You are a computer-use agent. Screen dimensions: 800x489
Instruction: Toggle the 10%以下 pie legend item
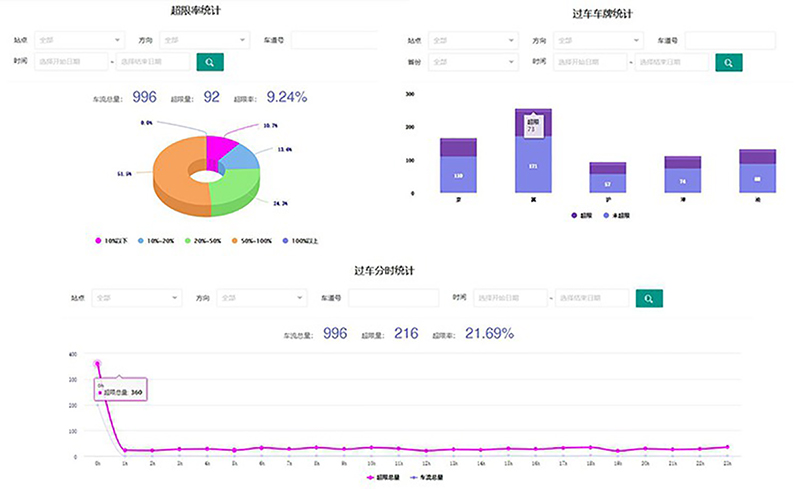(x=111, y=240)
